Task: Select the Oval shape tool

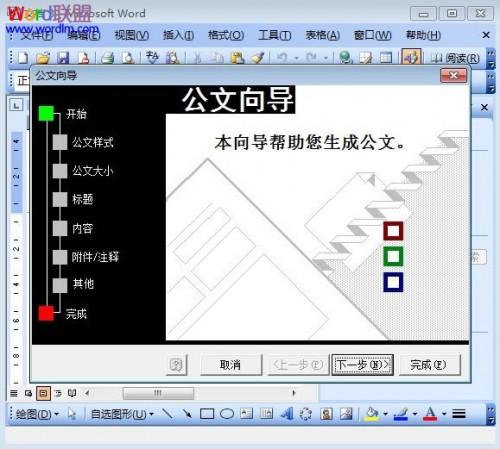Action: (x=227, y=414)
